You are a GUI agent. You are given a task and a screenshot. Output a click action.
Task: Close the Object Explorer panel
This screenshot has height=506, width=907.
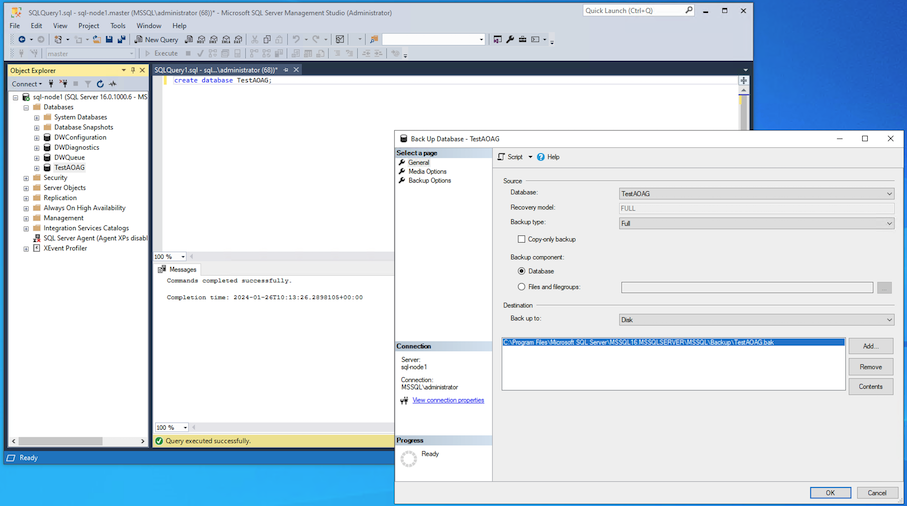click(142, 70)
